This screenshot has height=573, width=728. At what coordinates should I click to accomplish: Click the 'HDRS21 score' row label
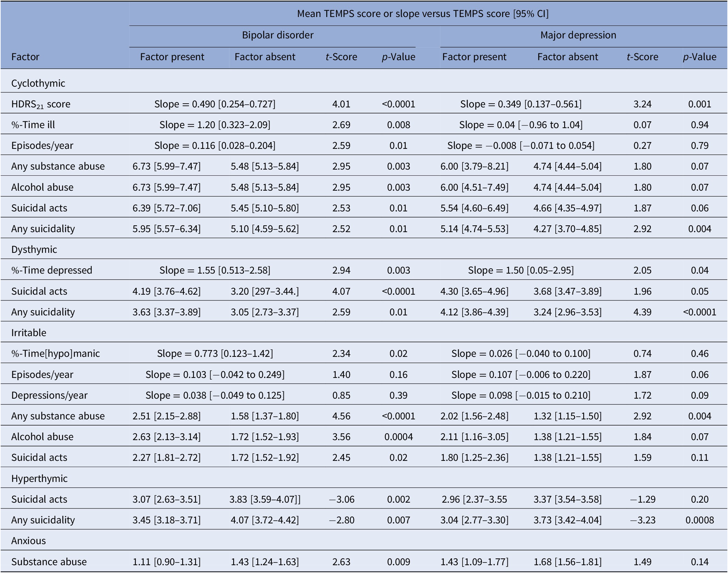pyautogui.click(x=41, y=104)
